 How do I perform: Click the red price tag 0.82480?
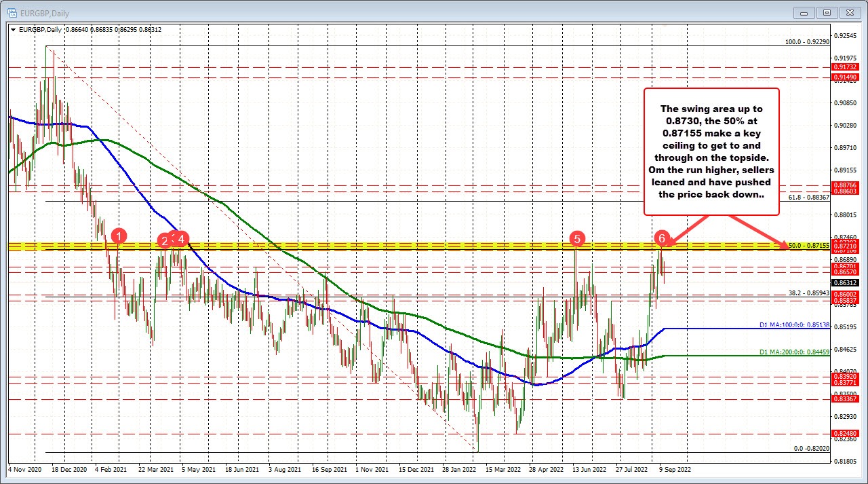846,433
